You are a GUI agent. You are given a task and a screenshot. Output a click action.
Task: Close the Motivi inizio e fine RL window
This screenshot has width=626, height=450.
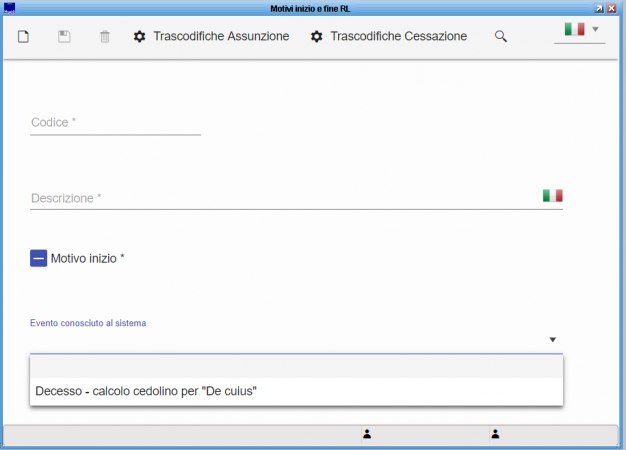612,8
